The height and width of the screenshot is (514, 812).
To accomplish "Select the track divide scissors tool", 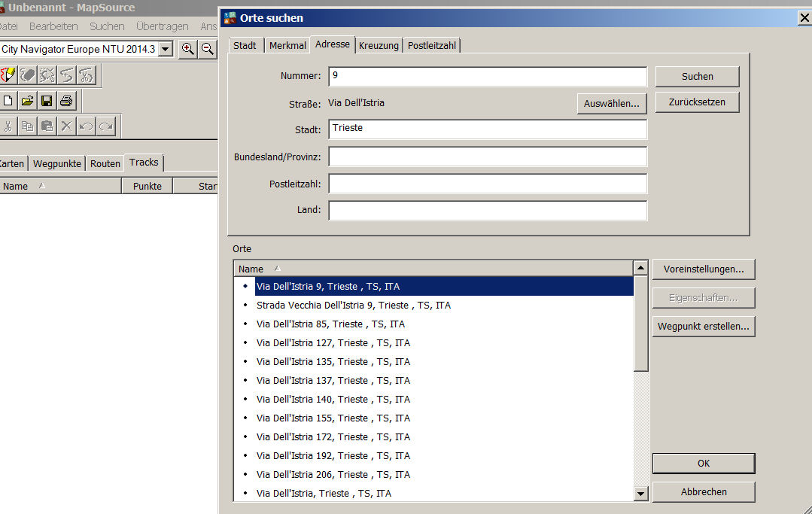I will pos(86,75).
